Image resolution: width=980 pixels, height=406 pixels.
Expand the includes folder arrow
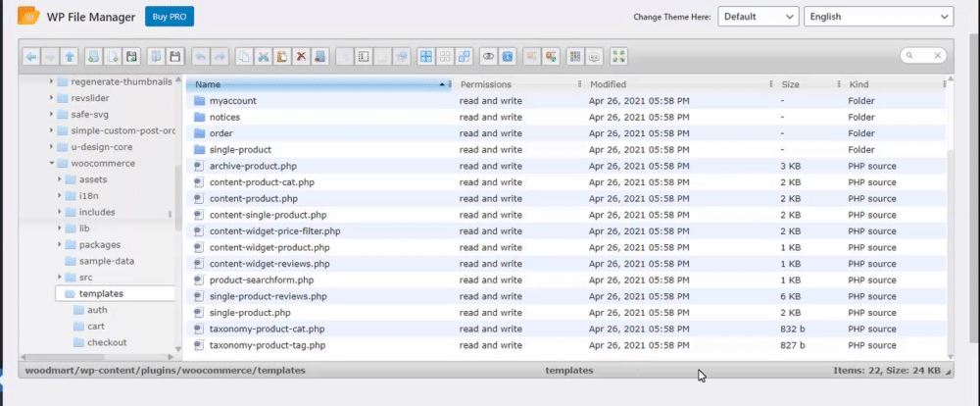(x=60, y=212)
